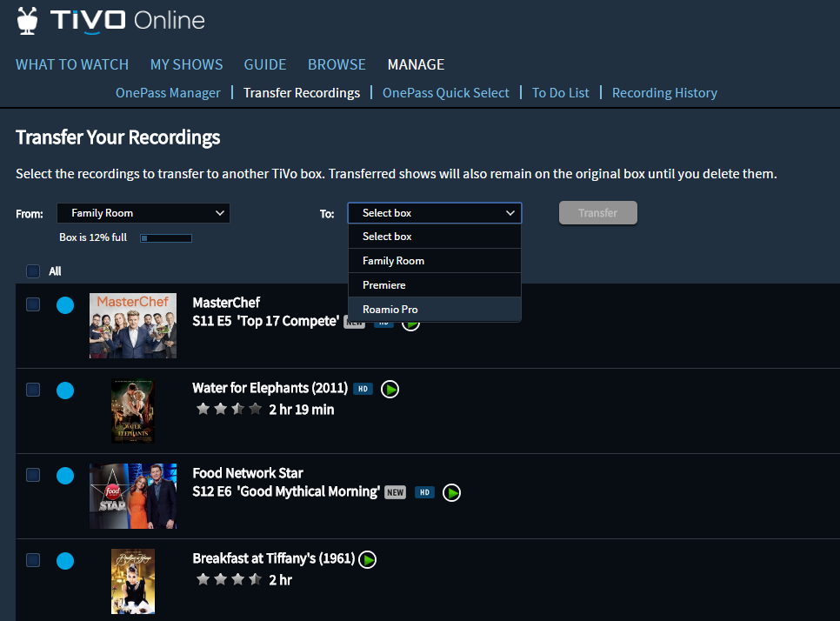The width and height of the screenshot is (840, 621).
Task: Click the blue dot beside Food Network Star
Action: [65, 476]
